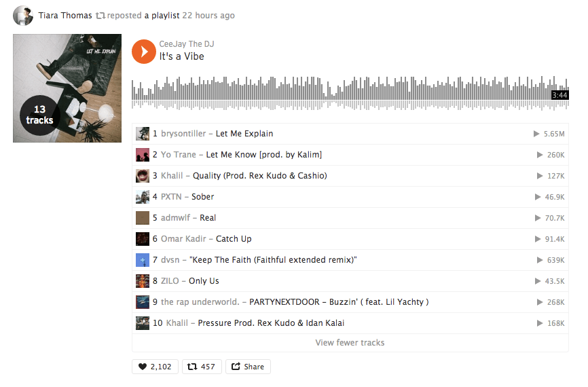Click the repost icon showing 457
588x387 pixels.
[202, 367]
